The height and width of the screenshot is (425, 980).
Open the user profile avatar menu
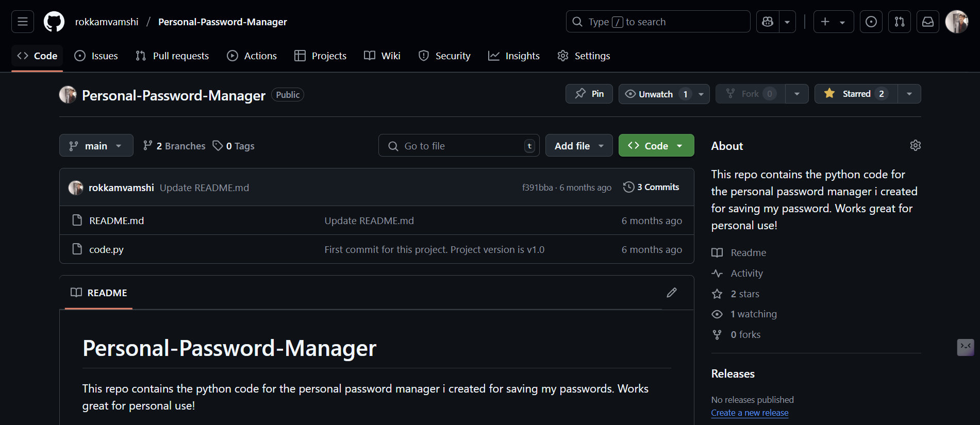click(x=957, y=22)
